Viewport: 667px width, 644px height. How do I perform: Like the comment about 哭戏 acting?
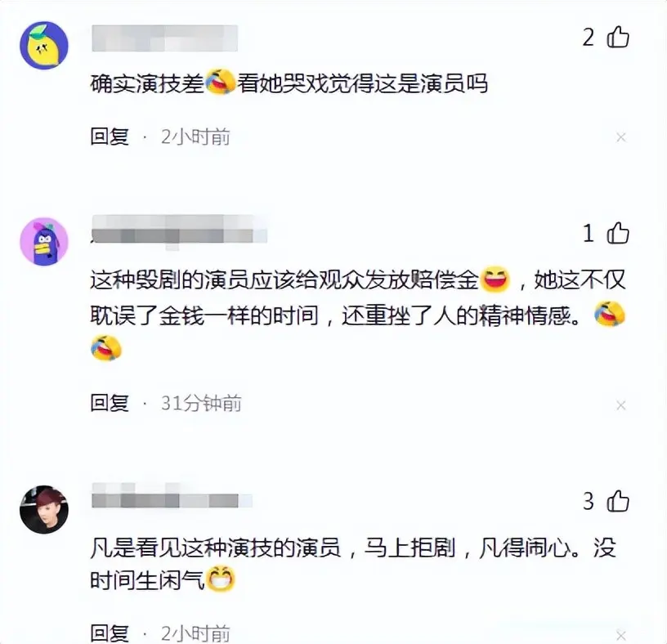click(x=618, y=37)
